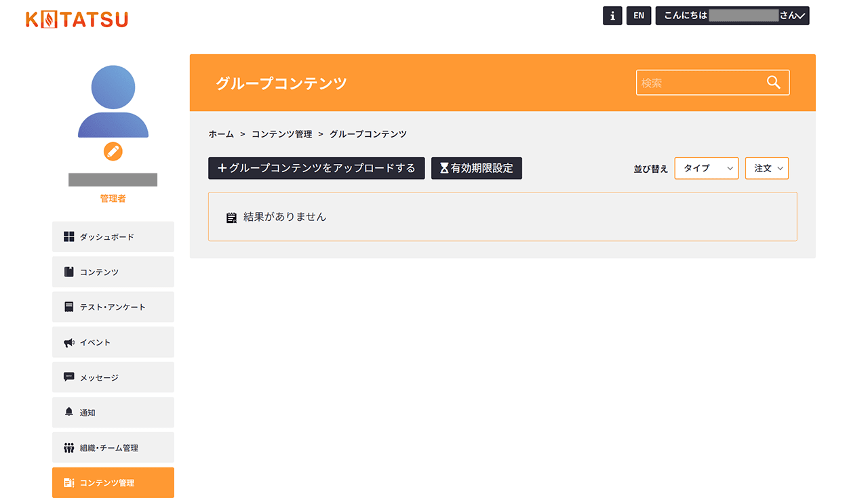
Task: Select the メッセージ speech bubble icon
Action: pos(68,377)
